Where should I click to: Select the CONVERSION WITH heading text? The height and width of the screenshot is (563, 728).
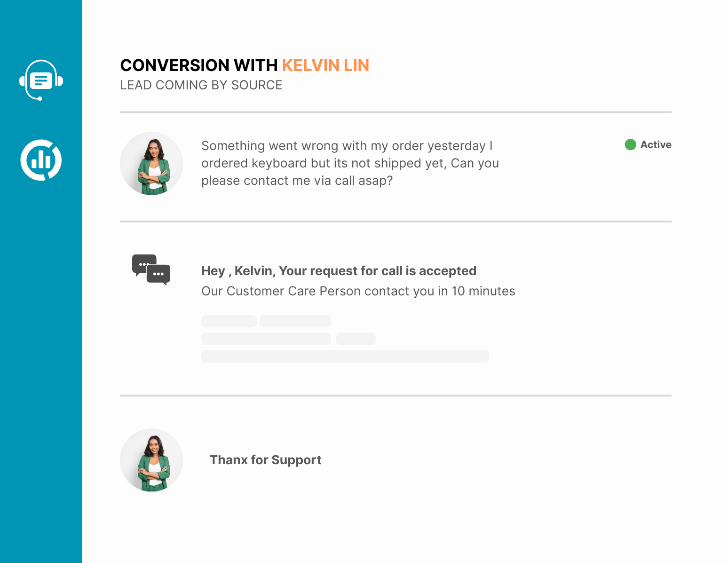pos(198,65)
